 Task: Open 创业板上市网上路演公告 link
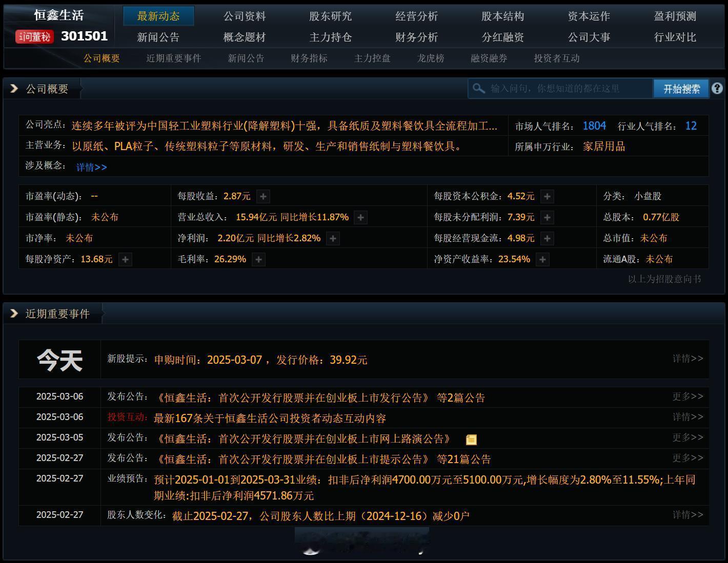(305, 439)
